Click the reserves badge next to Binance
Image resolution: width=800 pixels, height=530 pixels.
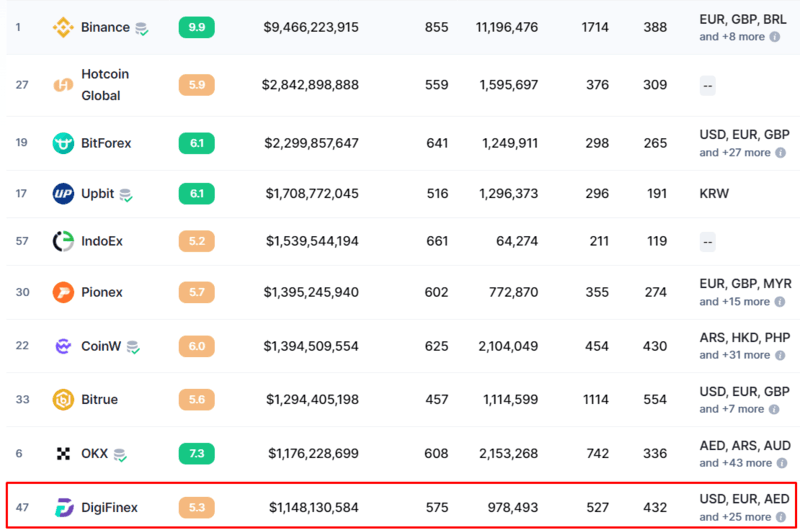point(142,29)
